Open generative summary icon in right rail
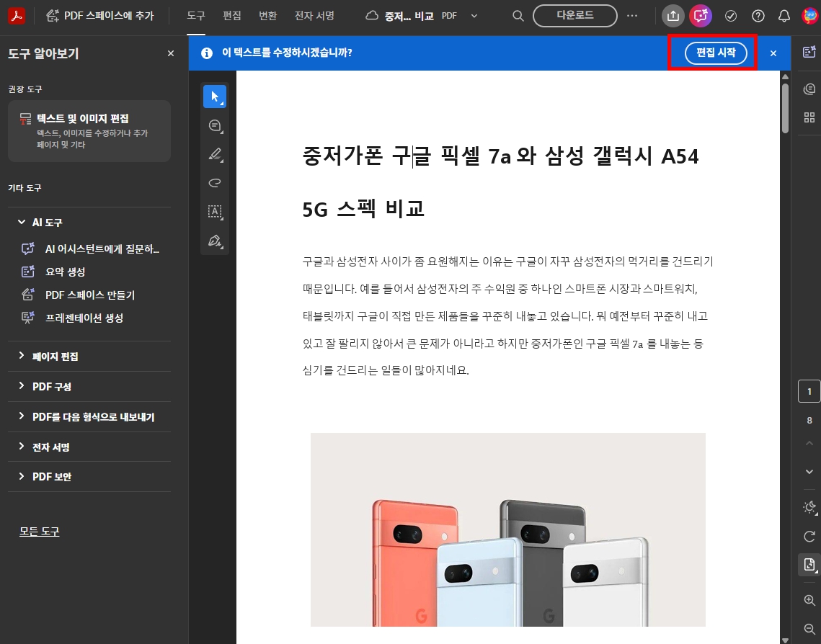The image size is (821, 644). click(809, 52)
